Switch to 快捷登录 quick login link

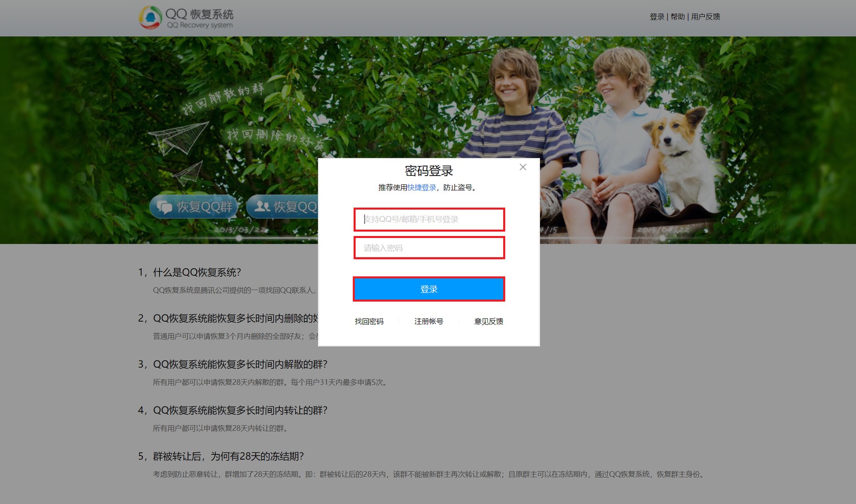tap(421, 188)
